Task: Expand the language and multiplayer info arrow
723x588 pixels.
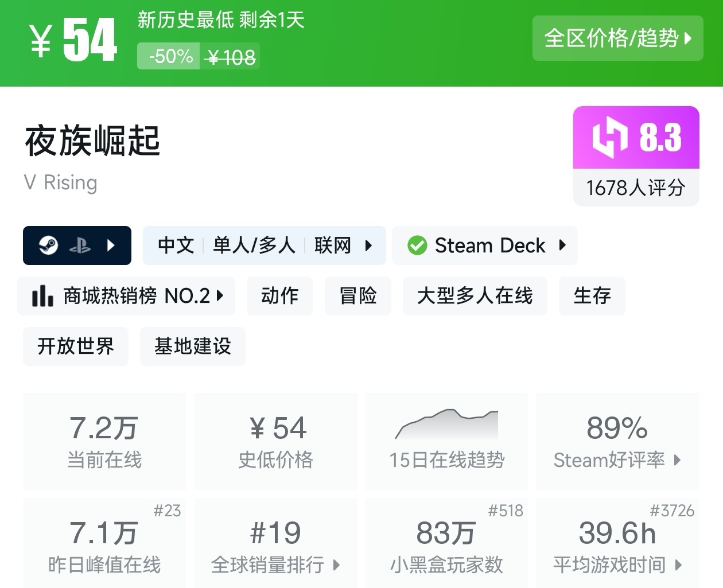Action: pos(369,246)
